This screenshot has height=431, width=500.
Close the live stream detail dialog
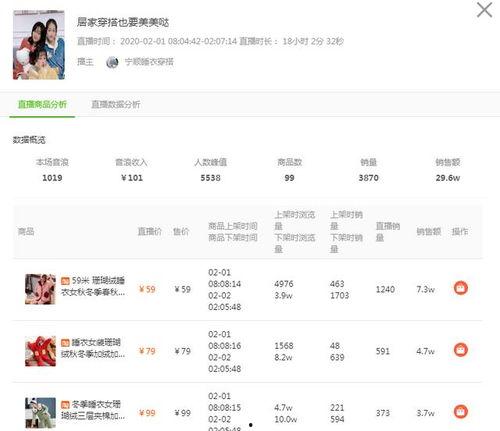point(484,10)
